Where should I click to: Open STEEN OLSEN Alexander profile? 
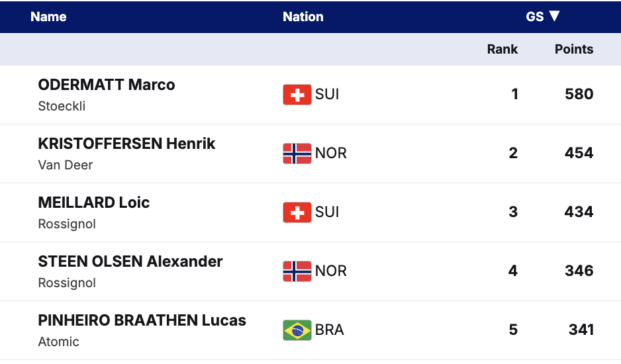pos(130,261)
